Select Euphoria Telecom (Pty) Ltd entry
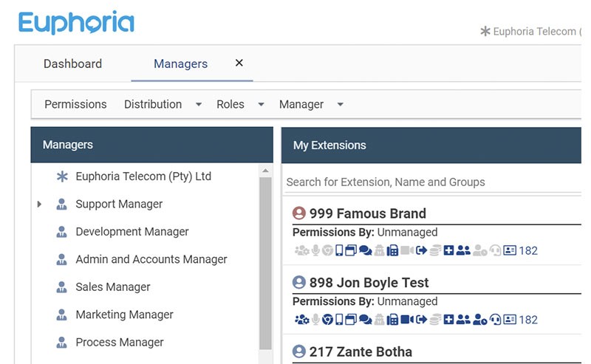591x364 pixels. pos(143,176)
